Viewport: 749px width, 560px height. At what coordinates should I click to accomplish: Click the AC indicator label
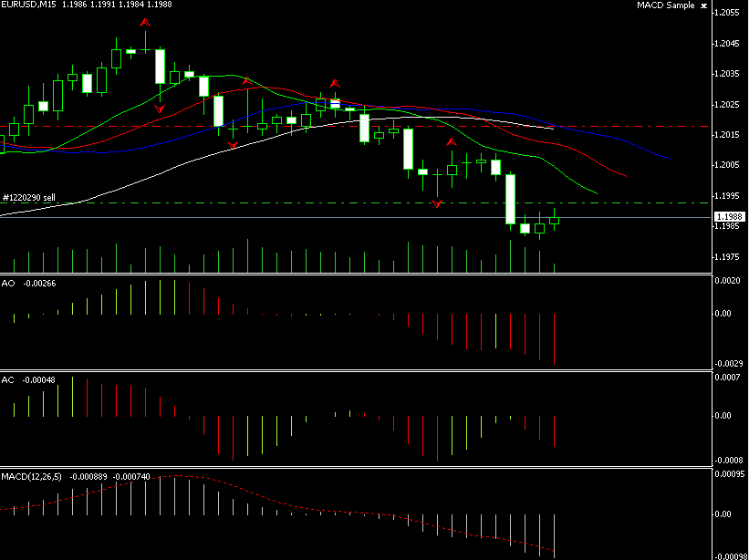[7, 380]
